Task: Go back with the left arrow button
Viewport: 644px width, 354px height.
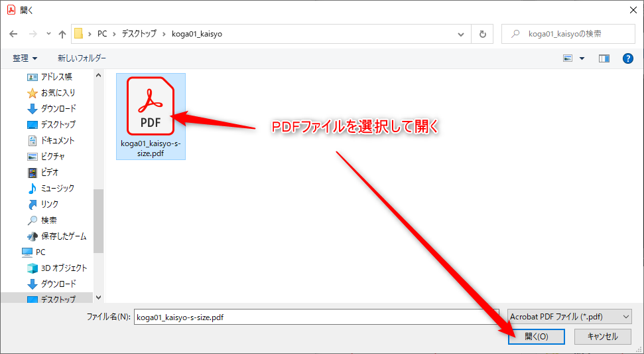Action: [13, 34]
